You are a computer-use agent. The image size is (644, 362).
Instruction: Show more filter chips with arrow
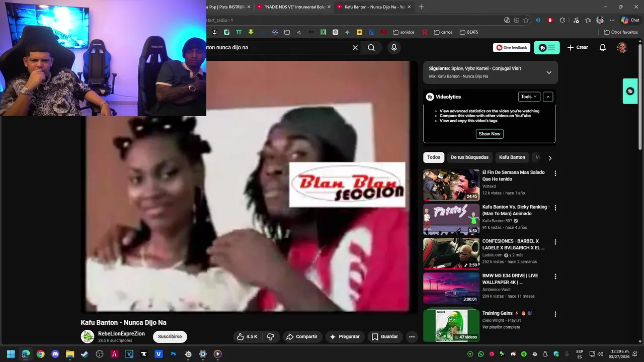(550, 158)
